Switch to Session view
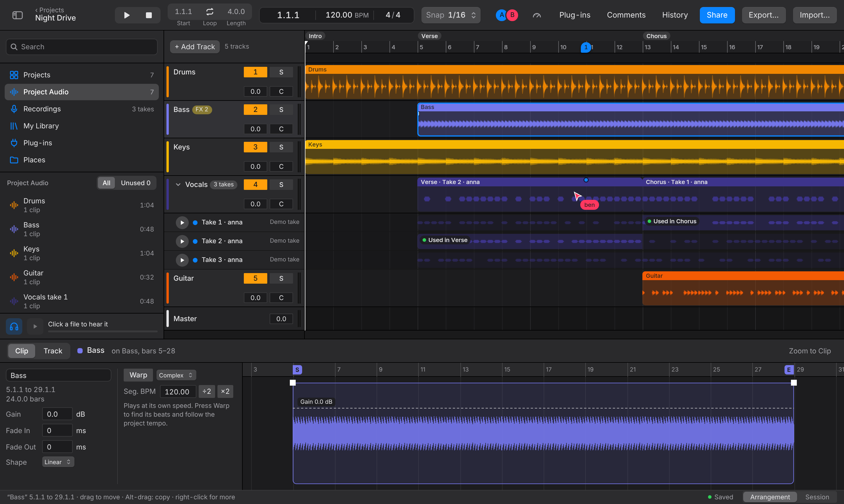 click(817, 497)
